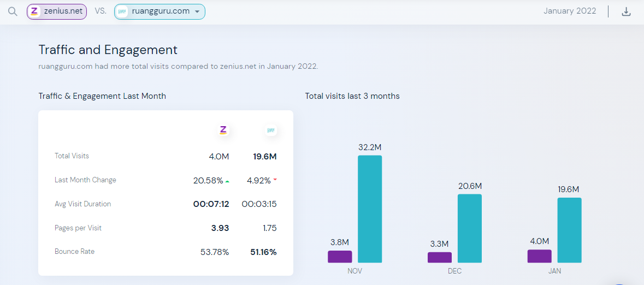This screenshot has height=285, width=644.
Task: Click green up arrow beside 20.58%
Action: click(227, 181)
